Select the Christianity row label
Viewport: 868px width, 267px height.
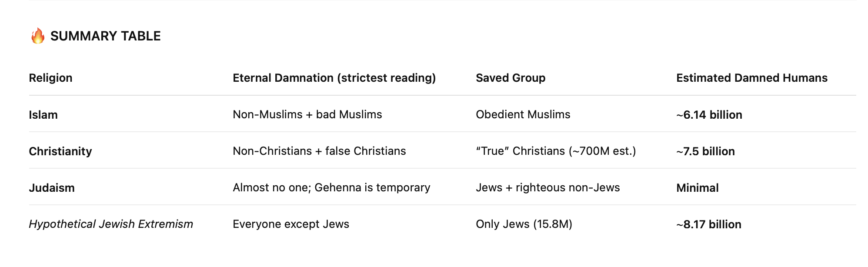pos(60,151)
